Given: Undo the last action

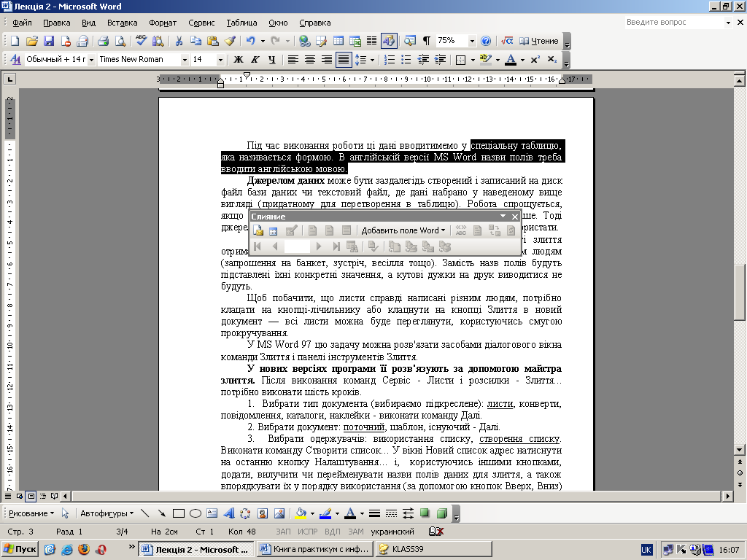Looking at the screenshot, I should [251, 41].
